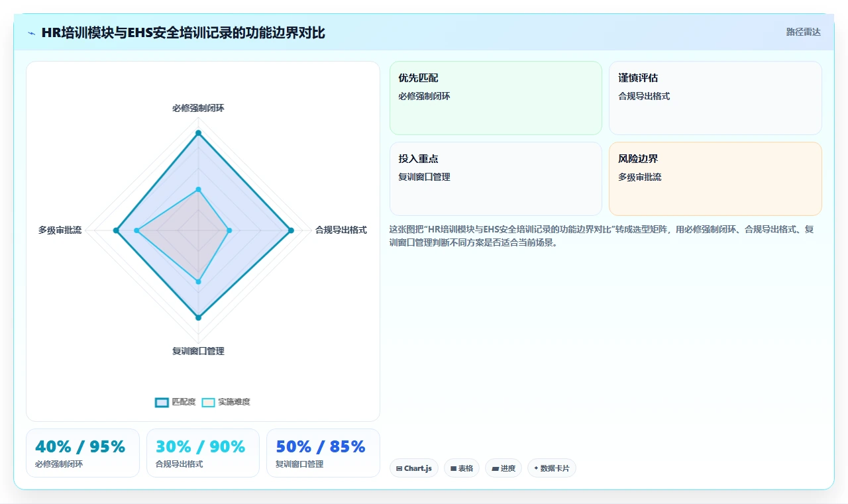Toggle the 匹配度 legend item
The width and height of the screenshot is (848, 504).
(176, 402)
